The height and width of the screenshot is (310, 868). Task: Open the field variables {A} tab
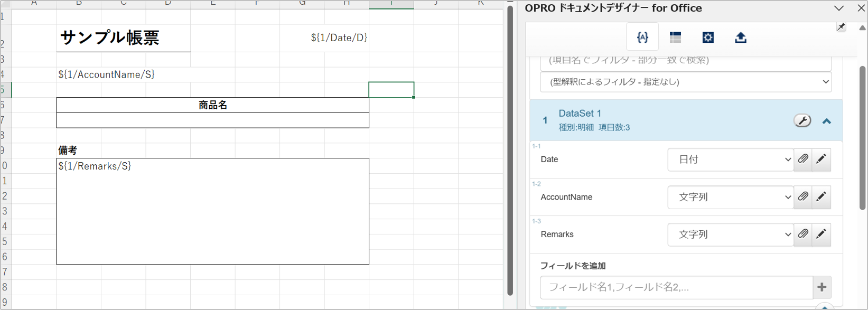(642, 37)
